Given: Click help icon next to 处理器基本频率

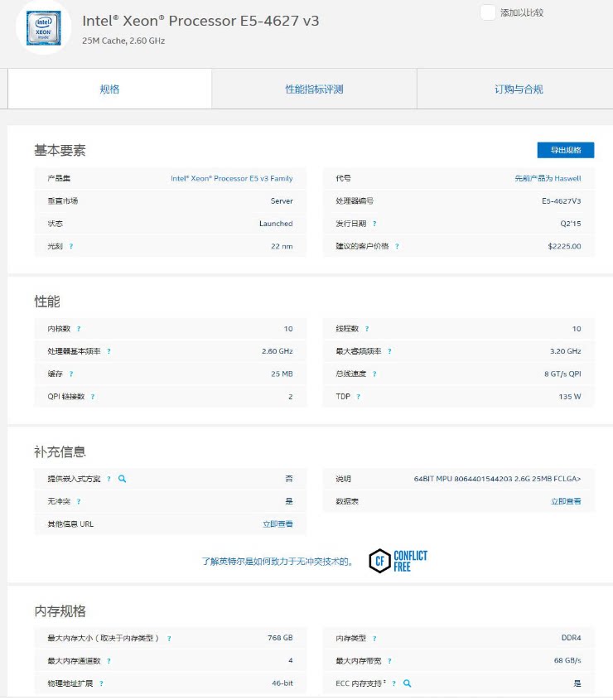Looking at the screenshot, I should [109, 351].
